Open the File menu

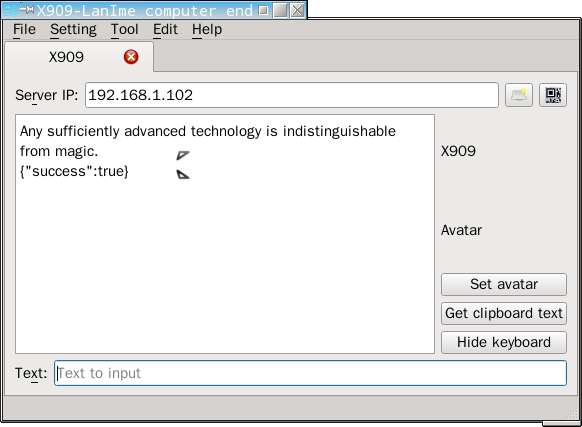pyautogui.click(x=24, y=29)
